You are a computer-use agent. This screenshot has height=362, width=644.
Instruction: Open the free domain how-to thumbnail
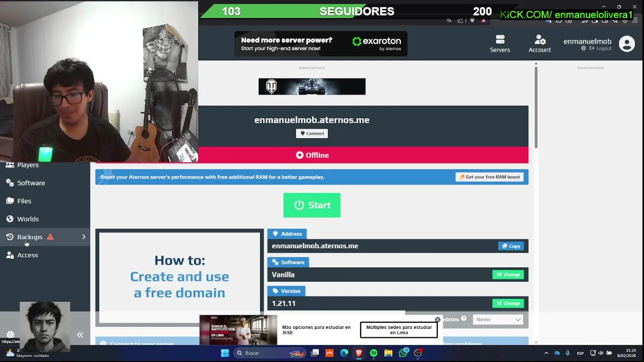180,277
